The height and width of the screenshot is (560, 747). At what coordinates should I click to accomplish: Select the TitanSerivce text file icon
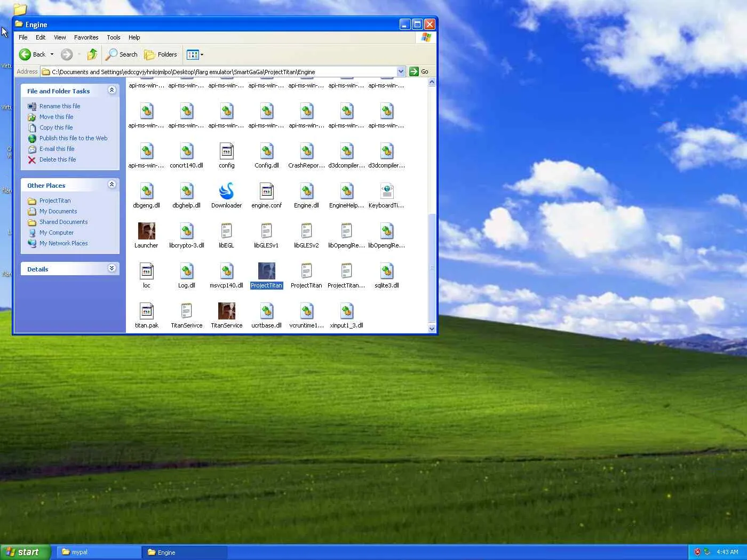tap(186, 311)
